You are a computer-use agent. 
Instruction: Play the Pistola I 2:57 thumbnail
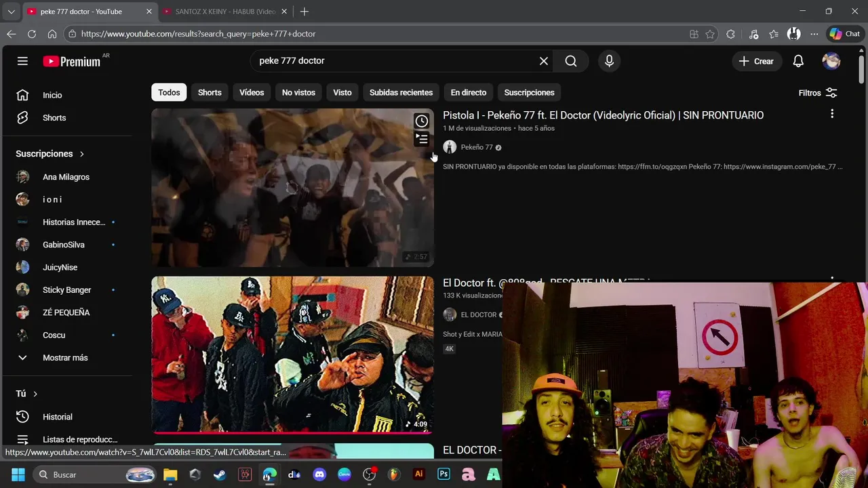[x=292, y=188]
